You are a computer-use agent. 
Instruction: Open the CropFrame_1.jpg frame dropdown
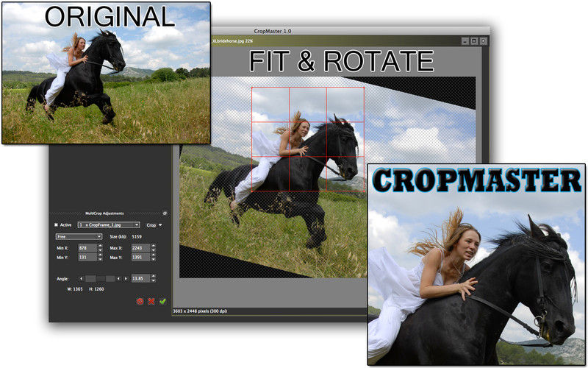[109, 225]
